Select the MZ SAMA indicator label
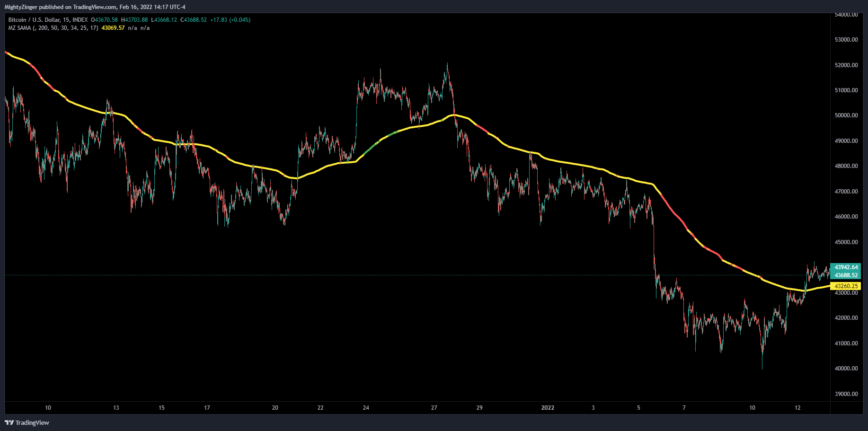868x431 pixels. pos(53,28)
